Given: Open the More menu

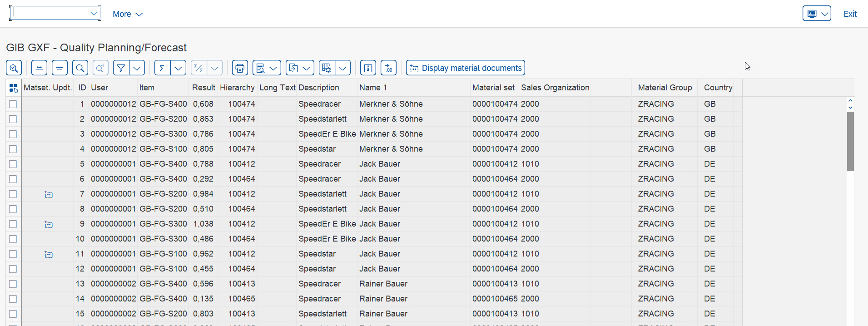Looking at the screenshot, I should pos(127,14).
